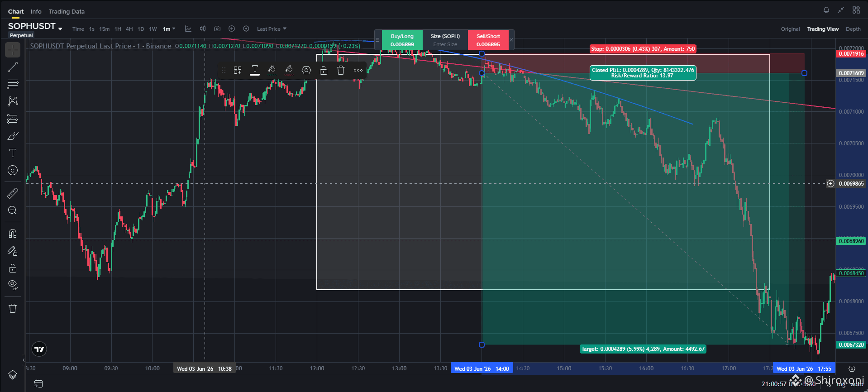The height and width of the screenshot is (392, 868).
Task: Change the candlestick chart style
Action: (x=203, y=29)
